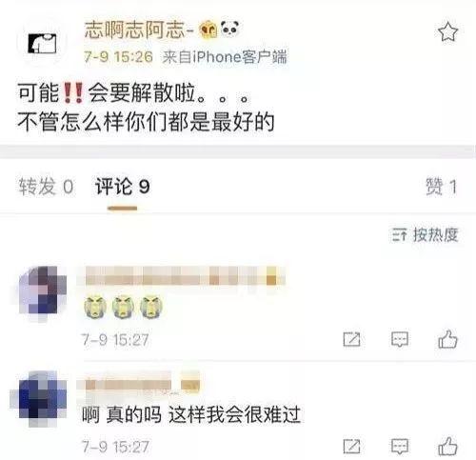Open the 按热度 sort dropdown
The height and width of the screenshot is (460, 476).
coord(425,235)
